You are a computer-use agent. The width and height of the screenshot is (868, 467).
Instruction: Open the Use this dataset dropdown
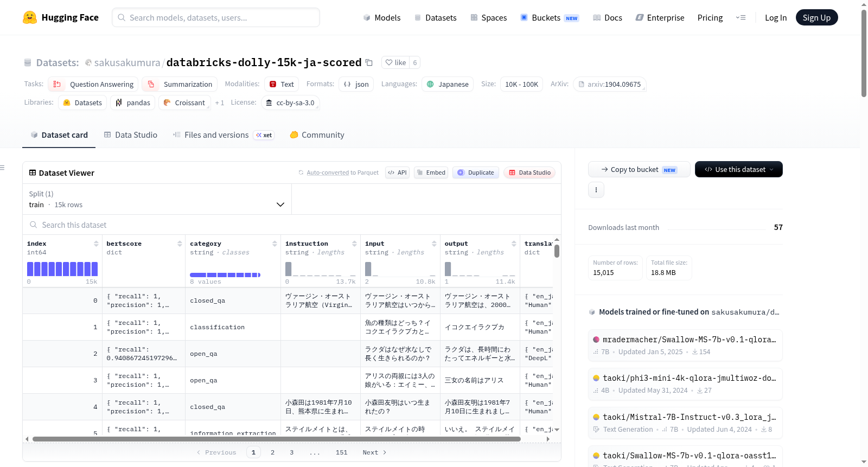[x=739, y=169]
